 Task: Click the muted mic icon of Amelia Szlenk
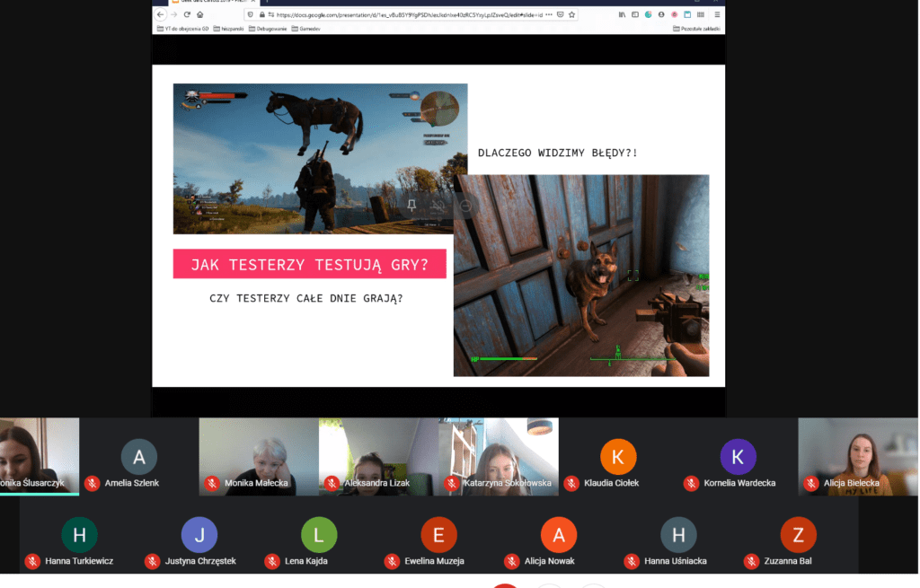click(x=92, y=484)
